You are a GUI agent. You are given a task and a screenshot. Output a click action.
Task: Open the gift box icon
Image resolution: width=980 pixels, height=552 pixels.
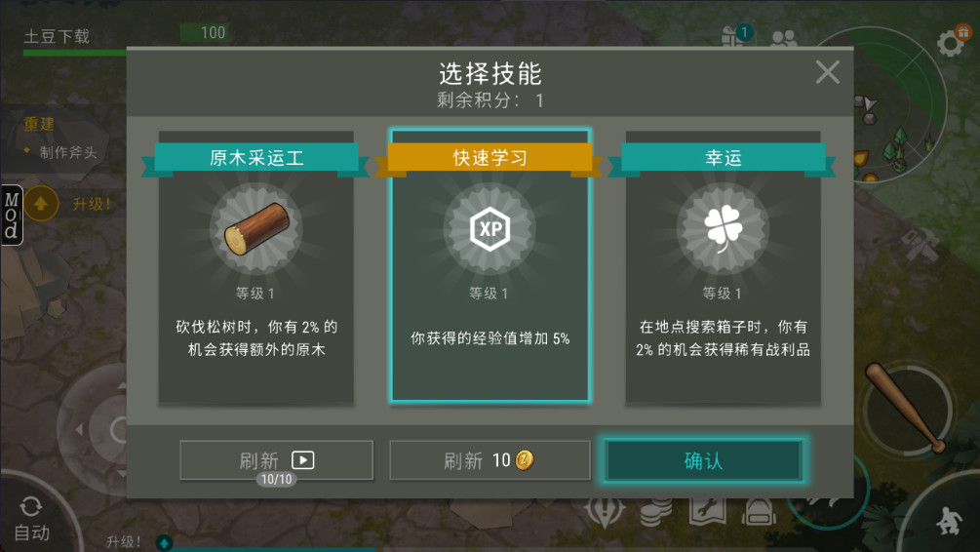[731, 37]
